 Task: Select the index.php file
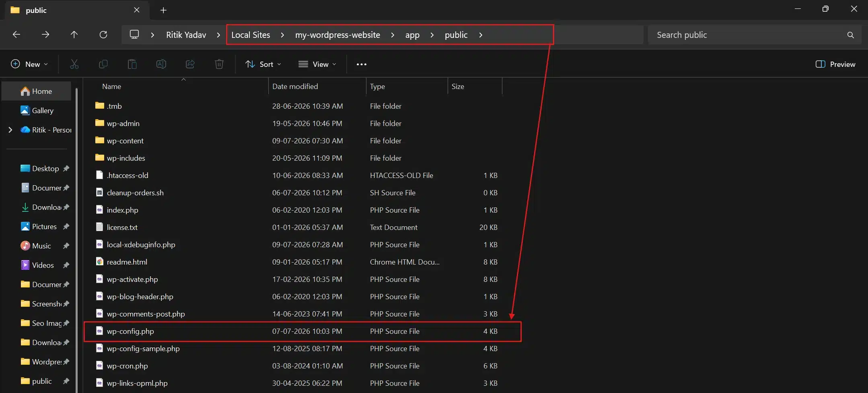click(x=117, y=210)
